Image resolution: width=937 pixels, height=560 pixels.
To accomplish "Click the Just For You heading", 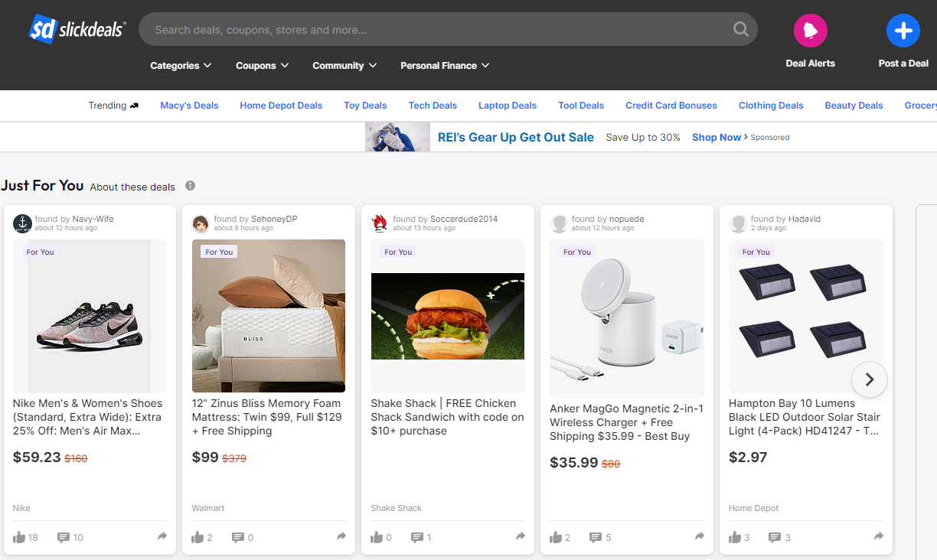I will (x=42, y=185).
